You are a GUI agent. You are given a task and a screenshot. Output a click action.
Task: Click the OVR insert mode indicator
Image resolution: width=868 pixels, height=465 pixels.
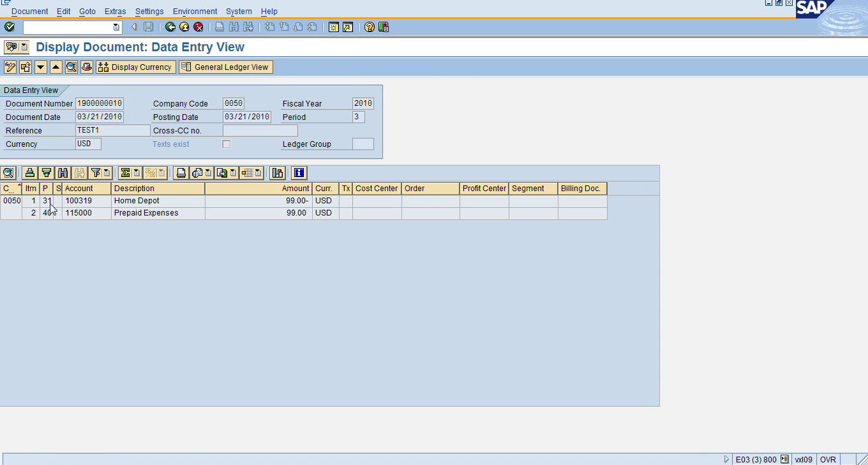tap(828, 459)
